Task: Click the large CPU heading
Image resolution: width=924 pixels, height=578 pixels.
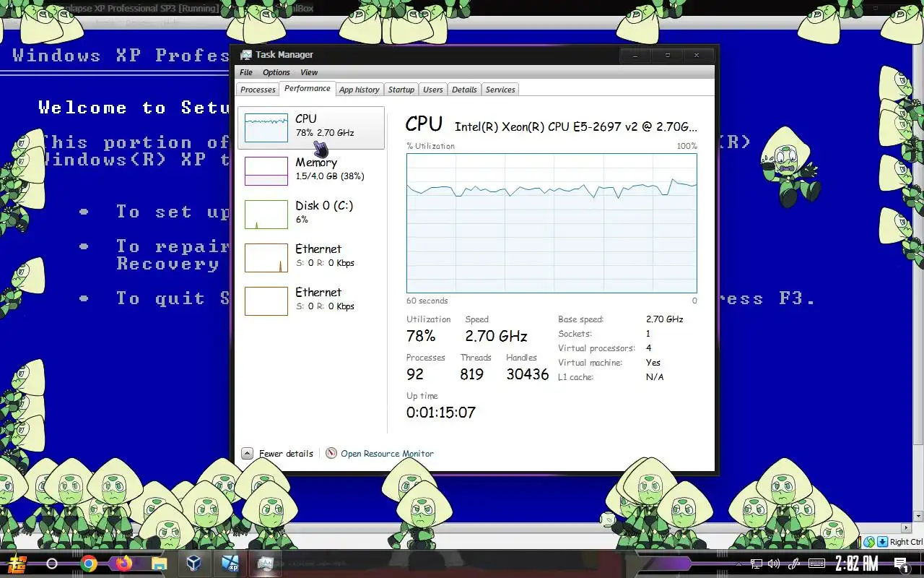Action: [424, 124]
